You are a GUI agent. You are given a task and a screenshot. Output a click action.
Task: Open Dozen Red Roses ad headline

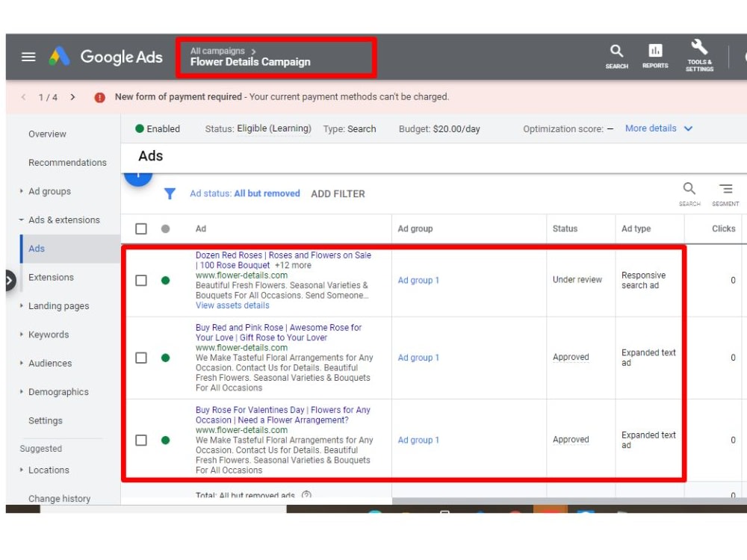[283, 260]
